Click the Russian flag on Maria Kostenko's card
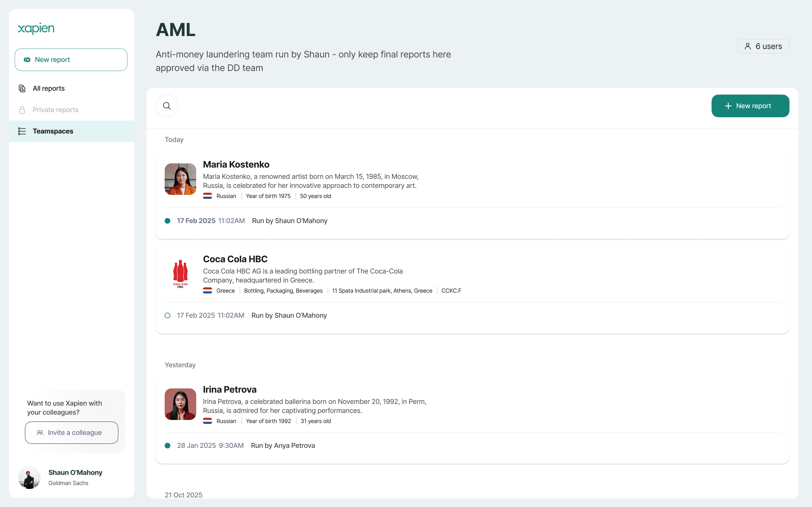Image resolution: width=812 pixels, height=507 pixels. [x=207, y=196]
